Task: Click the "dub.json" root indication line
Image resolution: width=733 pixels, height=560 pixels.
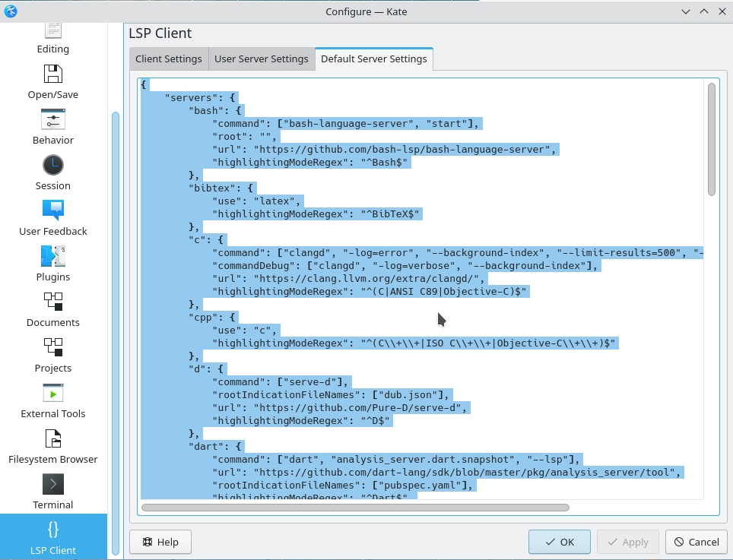Action: (331, 395)
